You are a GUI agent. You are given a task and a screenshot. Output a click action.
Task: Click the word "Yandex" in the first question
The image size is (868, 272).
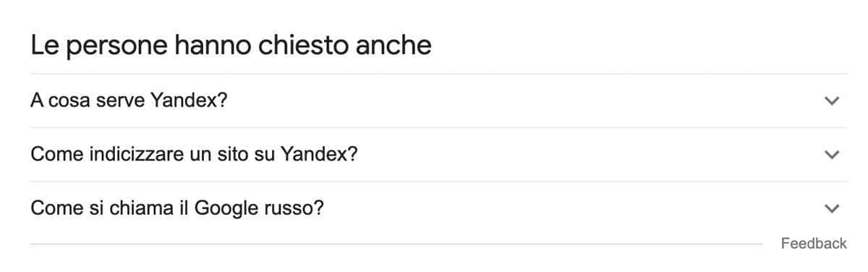[184, 101]
